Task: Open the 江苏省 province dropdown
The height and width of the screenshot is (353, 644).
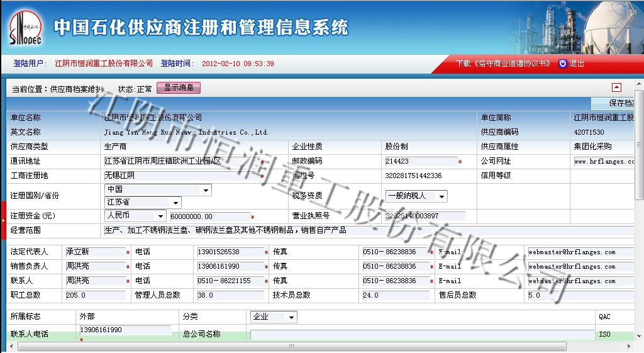Action: click(x=175, y=203)
